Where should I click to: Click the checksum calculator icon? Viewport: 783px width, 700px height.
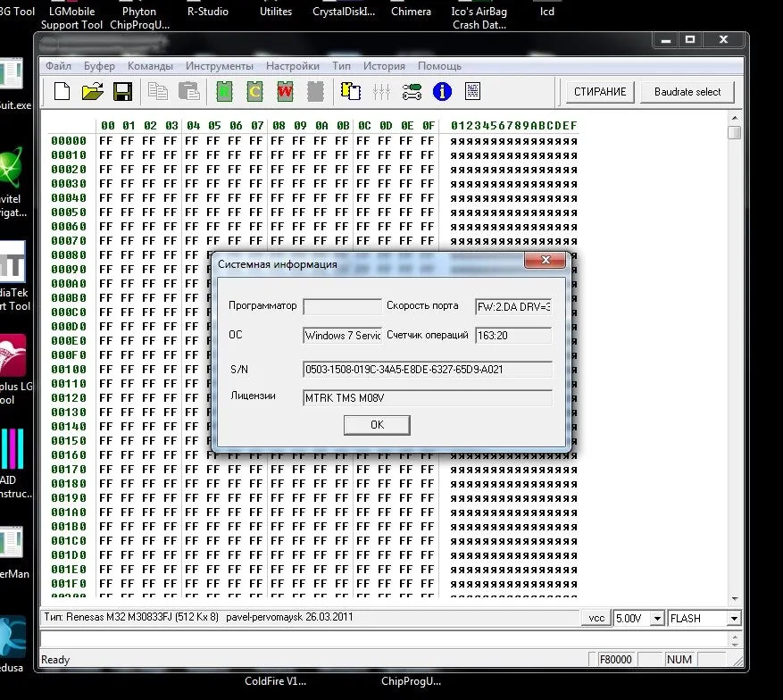coord(473,91)
